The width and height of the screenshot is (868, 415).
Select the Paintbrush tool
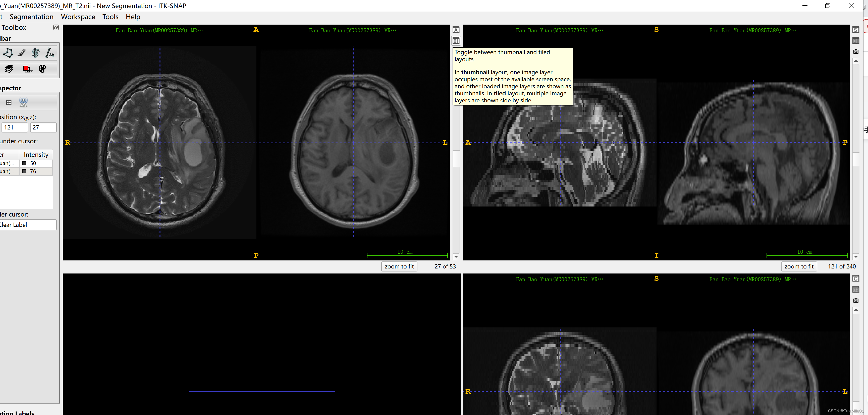coord(22,53)
